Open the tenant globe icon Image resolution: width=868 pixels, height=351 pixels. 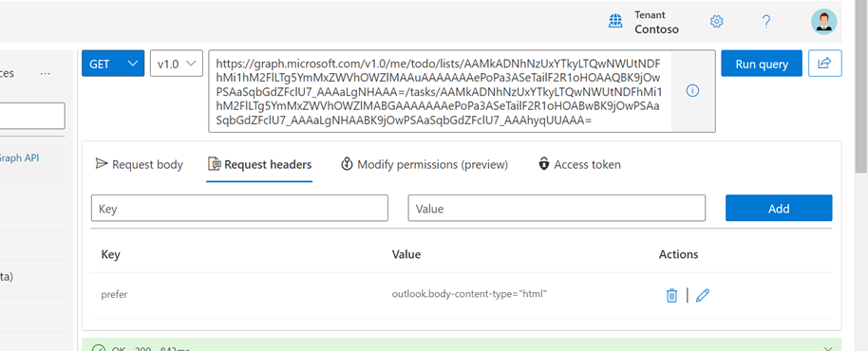tap(615, 22)
